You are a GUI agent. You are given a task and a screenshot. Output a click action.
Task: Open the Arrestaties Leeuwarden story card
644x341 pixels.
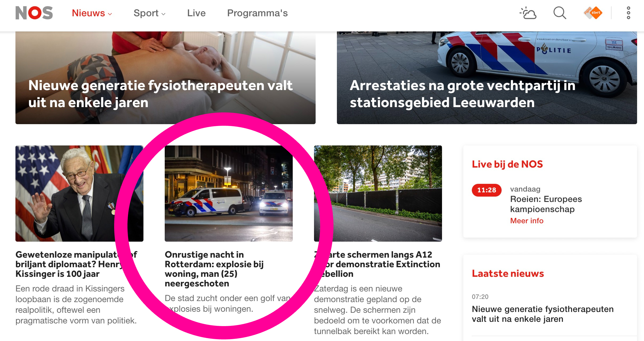[x=487, y=78]
